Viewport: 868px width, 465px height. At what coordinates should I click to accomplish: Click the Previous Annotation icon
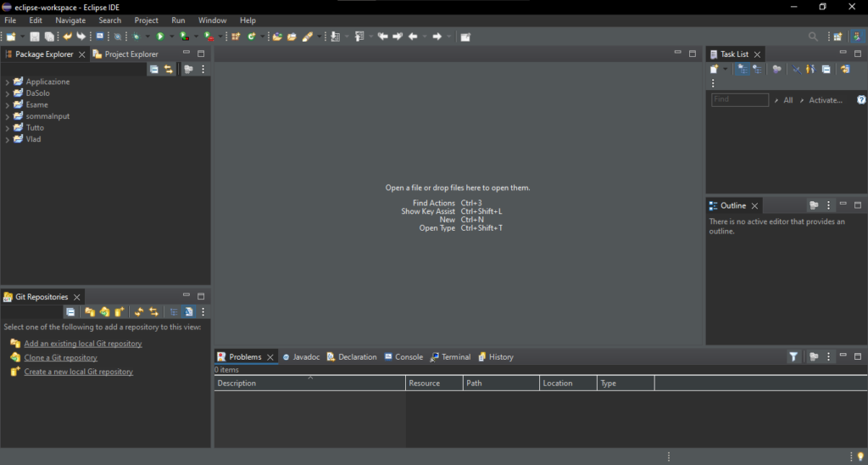click(359, 36)
